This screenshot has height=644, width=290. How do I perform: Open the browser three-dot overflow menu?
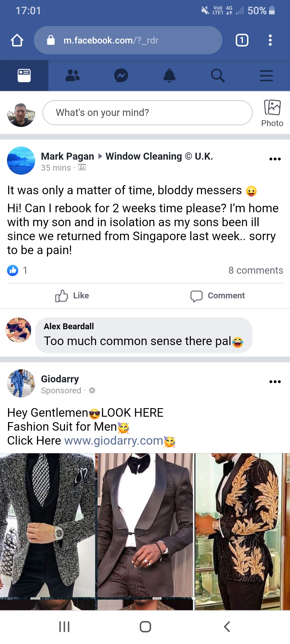coord(270,40)
